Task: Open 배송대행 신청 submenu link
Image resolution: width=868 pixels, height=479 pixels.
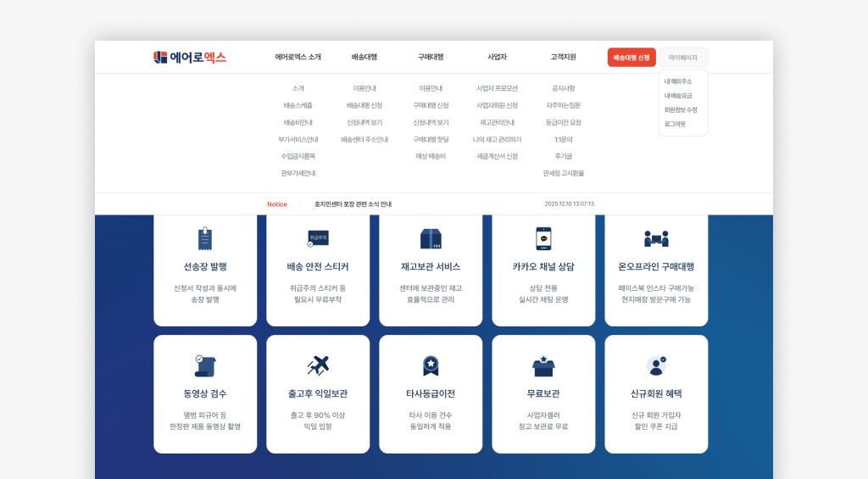Action: click(x=364, y=105)
